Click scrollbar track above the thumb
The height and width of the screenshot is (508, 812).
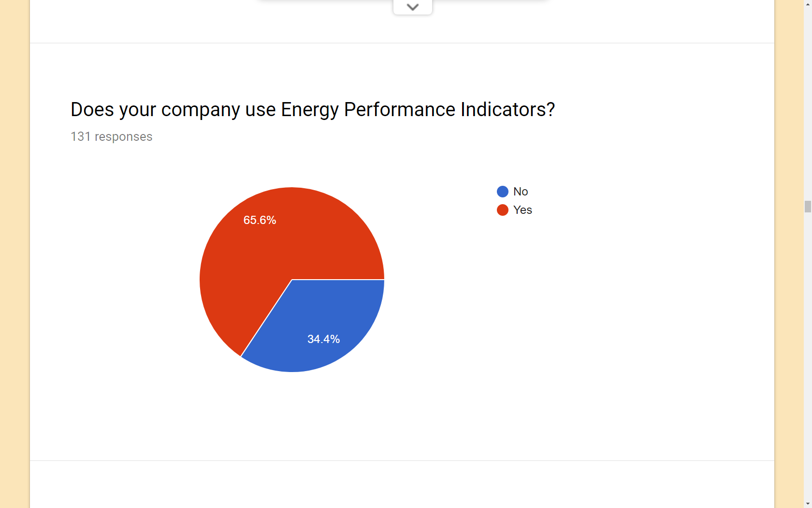click(808, 97)
